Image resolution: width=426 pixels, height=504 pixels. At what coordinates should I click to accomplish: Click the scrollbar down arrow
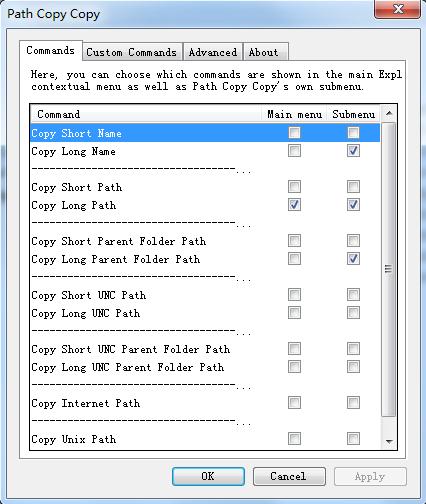pos(389,442)
